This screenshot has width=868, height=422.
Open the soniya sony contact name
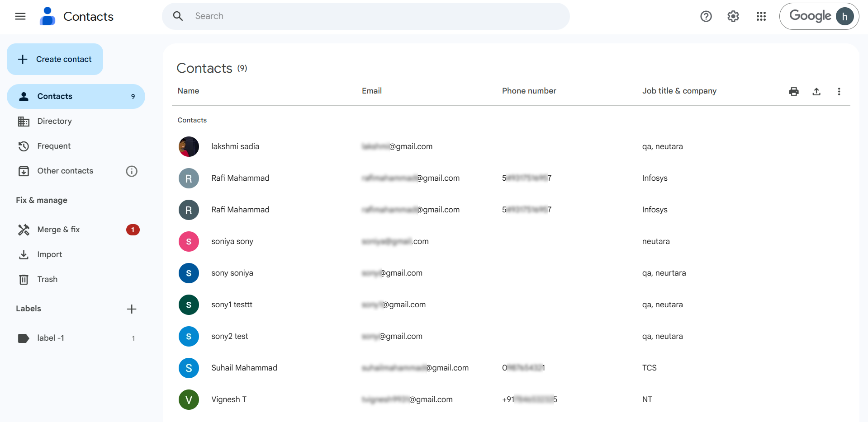(232, 241)
